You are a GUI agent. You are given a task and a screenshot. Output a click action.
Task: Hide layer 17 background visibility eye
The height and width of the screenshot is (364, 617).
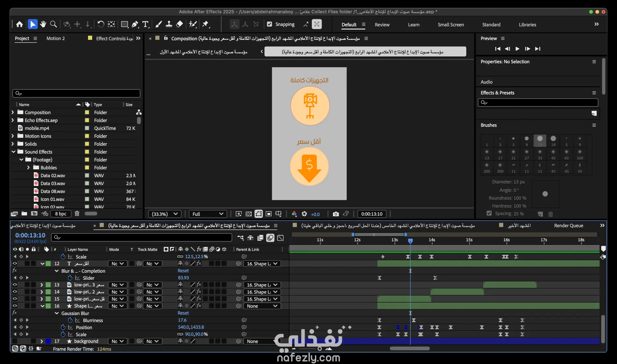(x=15, y=341)
